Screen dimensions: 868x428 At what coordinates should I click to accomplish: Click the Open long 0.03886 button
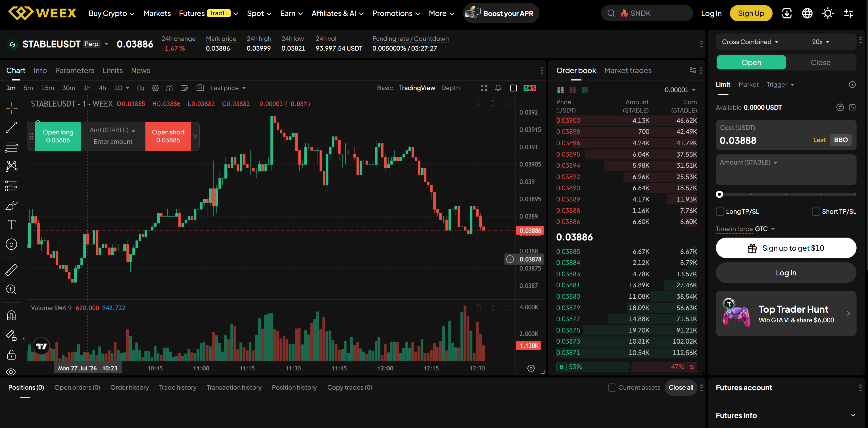click(x=58, y=136)
